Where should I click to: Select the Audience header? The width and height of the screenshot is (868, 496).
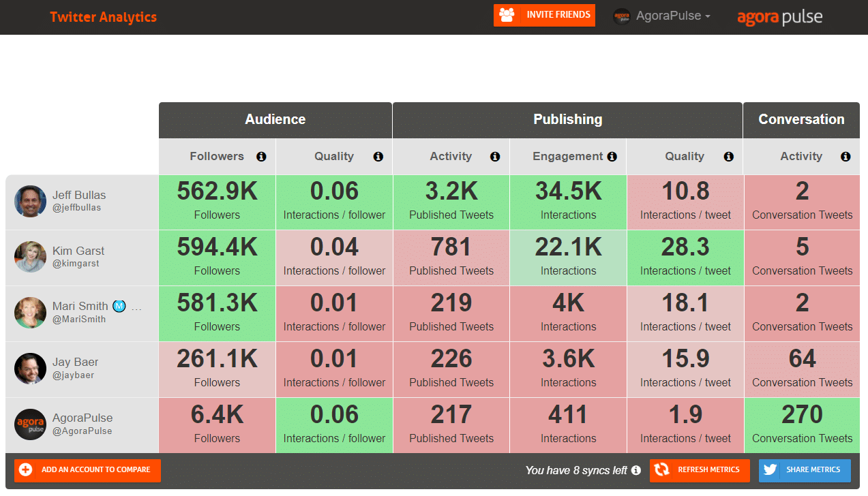point(275,120)
